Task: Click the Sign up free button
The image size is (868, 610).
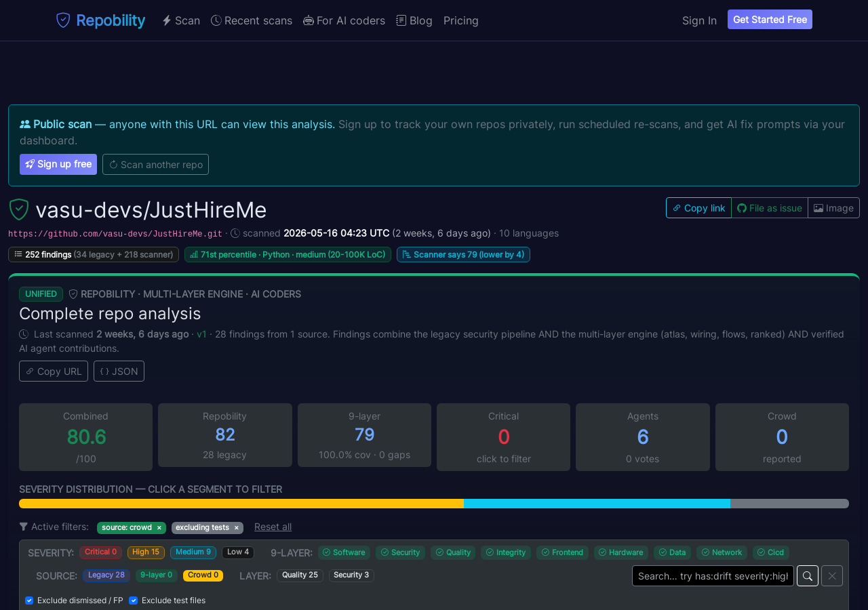Action: [58, 164]
